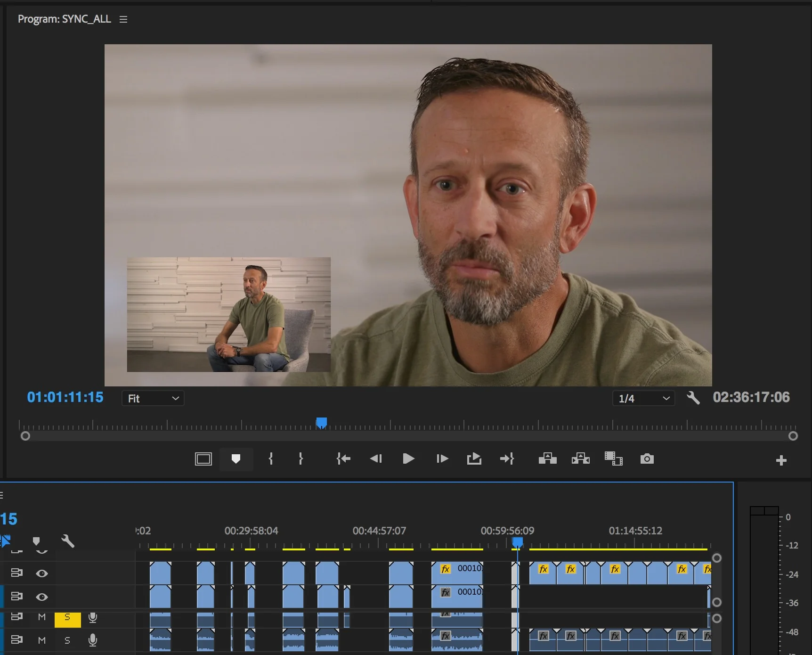
Task: Step forward one frame
Action: (442, 459)
